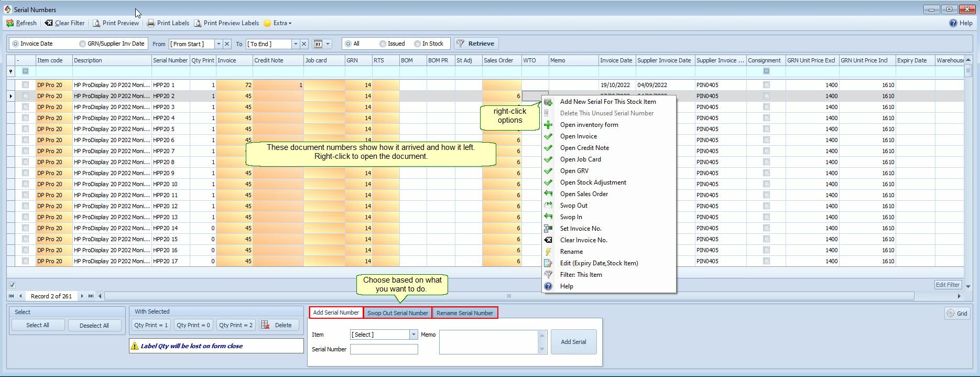The image size is (980, 377).
Task: Tick the checkbox for row HPP20 5
Action: 25,129
